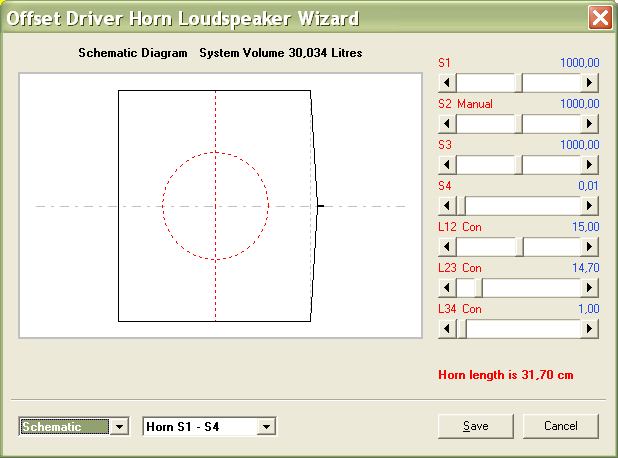Screen dimensions: 618x458
Task: Click the L23 Con slider thumb
Action: [x=478, y=288]
